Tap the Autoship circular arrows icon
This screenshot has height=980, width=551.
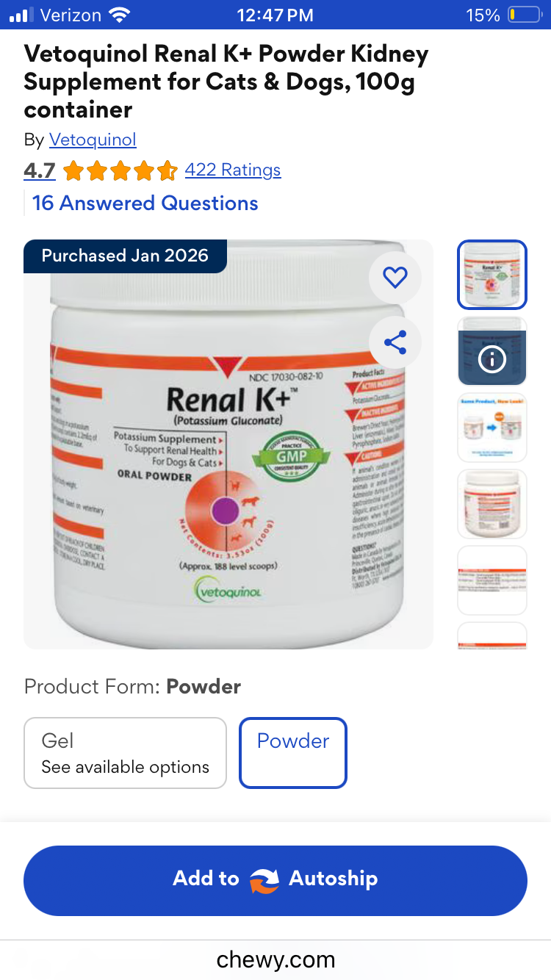tap(264, 879)
